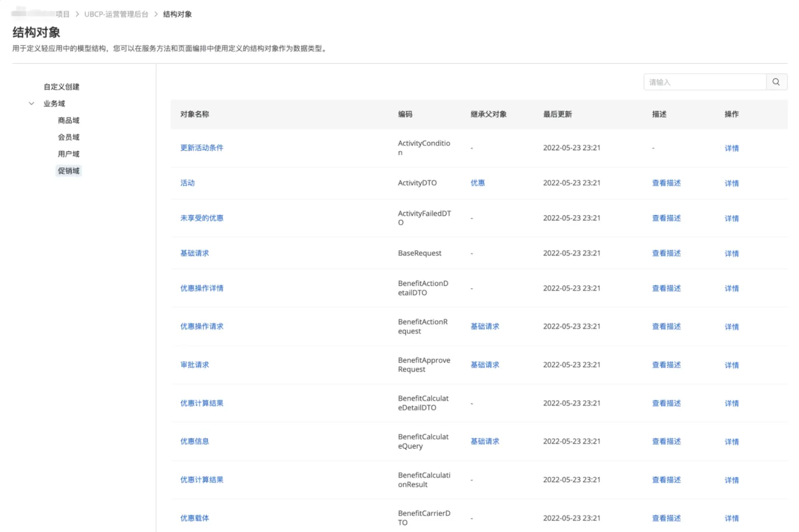Image resolution: width=799 pixels, height=532 pixels.
Task: Click the 结构对象 page heading
Action: [37, 33]
